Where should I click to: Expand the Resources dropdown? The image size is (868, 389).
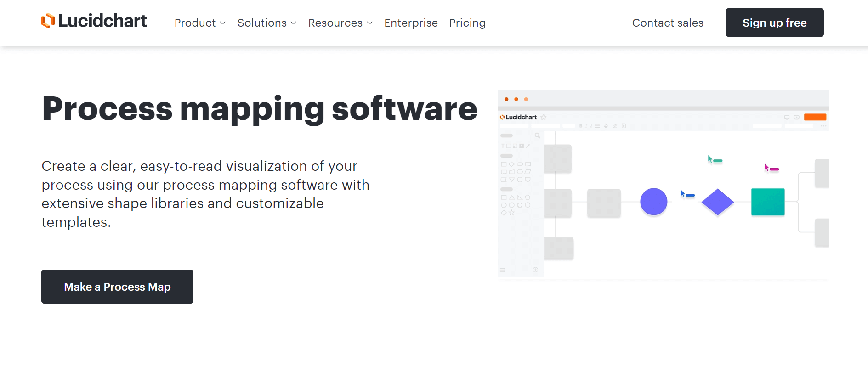pos(340,23)
